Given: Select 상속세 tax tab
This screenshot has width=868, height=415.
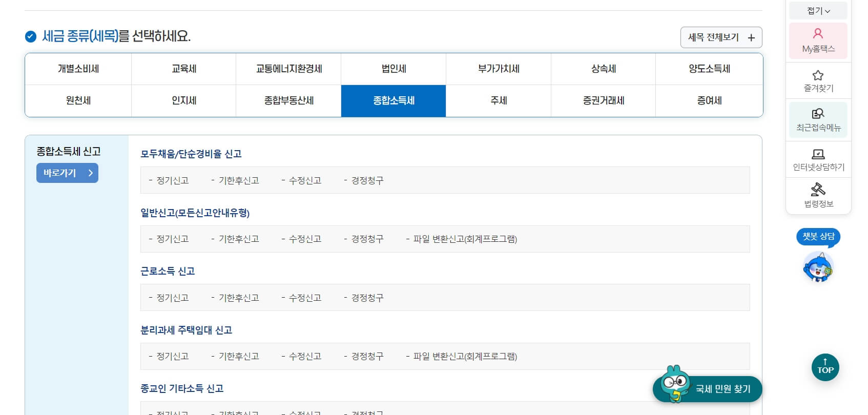Looking at the screenshot, I should click(603, 69).
